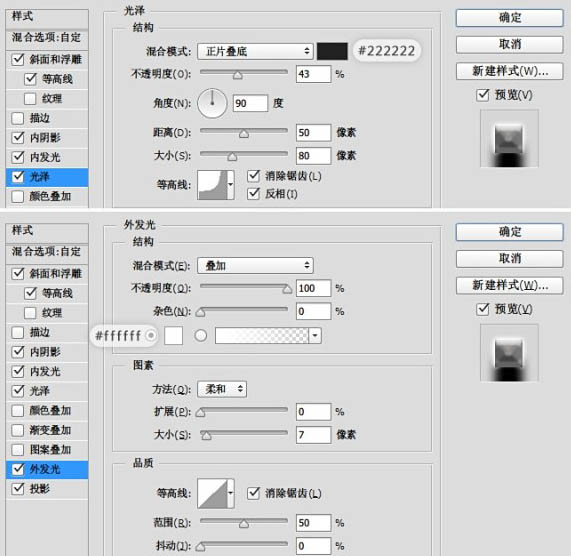Enable the 渐变叠加 checkbox
This screenshot has width=571, height=556.
(17, 430)
